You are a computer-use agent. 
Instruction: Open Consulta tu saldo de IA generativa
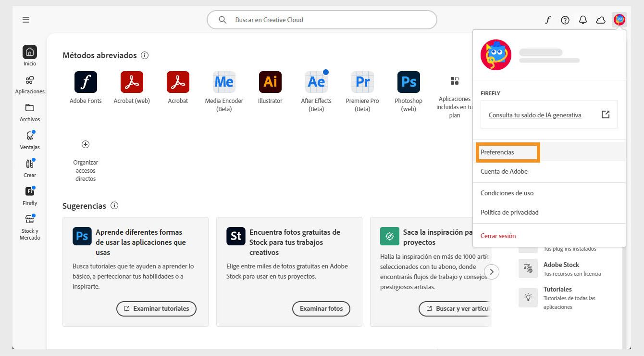535,115
